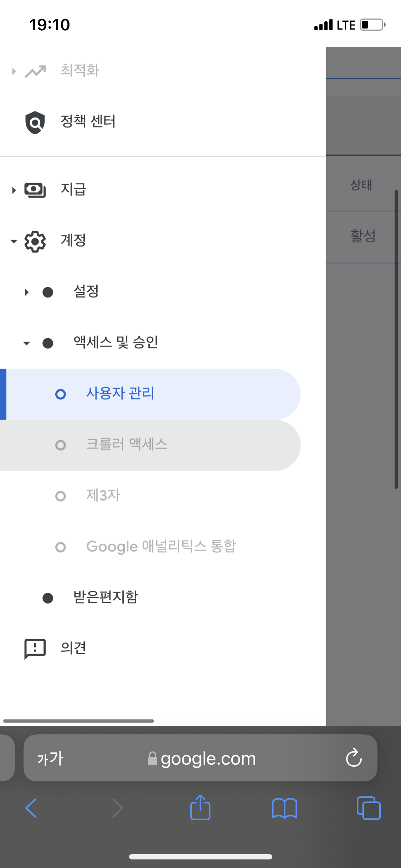Expand the 지급 section arrow

[x=14, y=190]
